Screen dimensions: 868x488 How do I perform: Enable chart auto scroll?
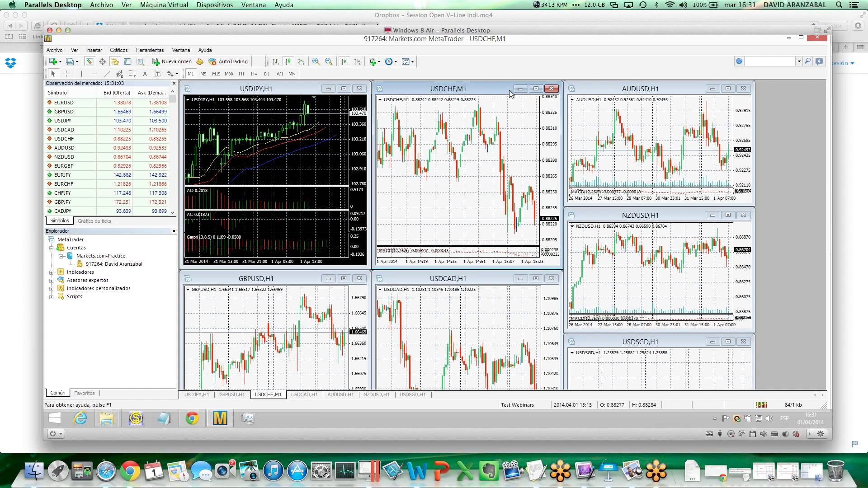coord(344,61)
